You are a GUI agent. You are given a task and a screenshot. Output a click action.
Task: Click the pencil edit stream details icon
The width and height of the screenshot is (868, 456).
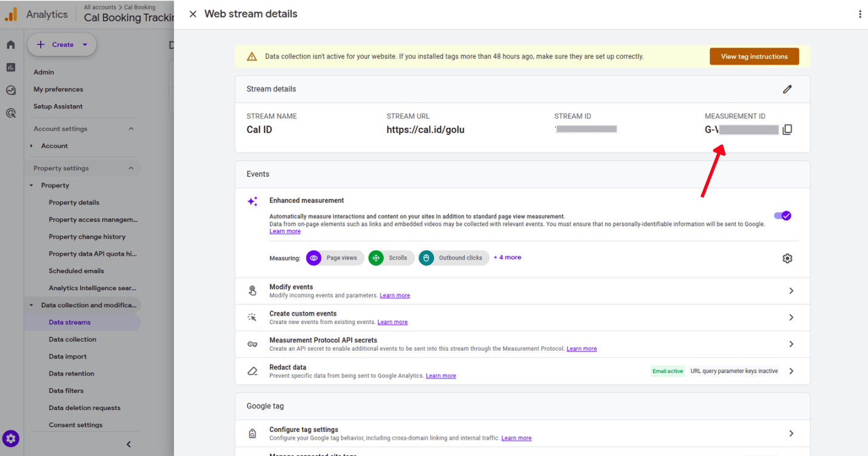[787, 89]
